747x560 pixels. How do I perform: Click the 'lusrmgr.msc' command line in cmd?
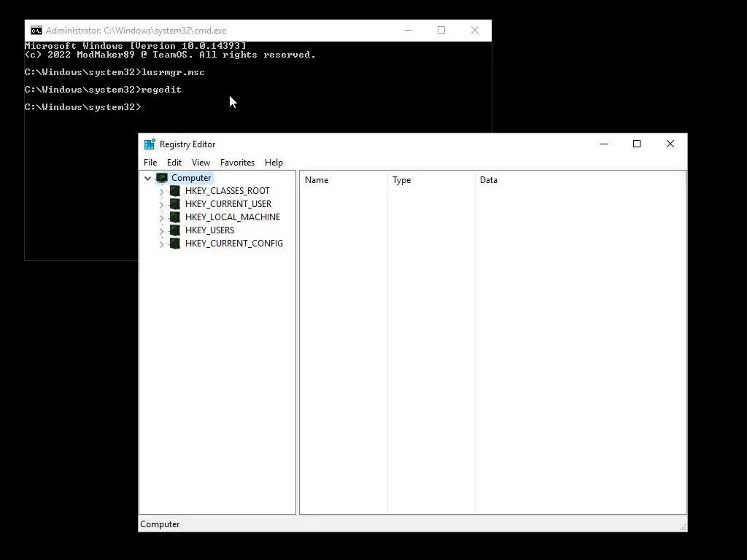click(115, 72)
